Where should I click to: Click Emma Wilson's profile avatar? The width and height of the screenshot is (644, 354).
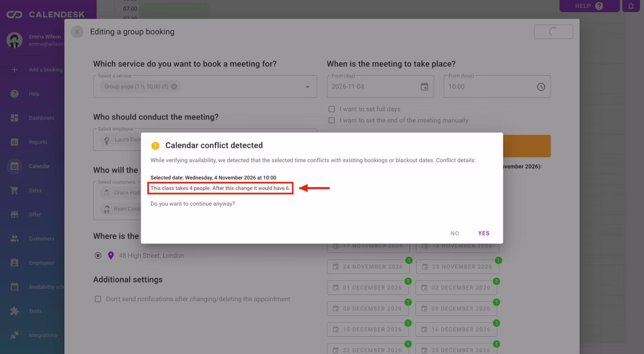coord(14,40)
